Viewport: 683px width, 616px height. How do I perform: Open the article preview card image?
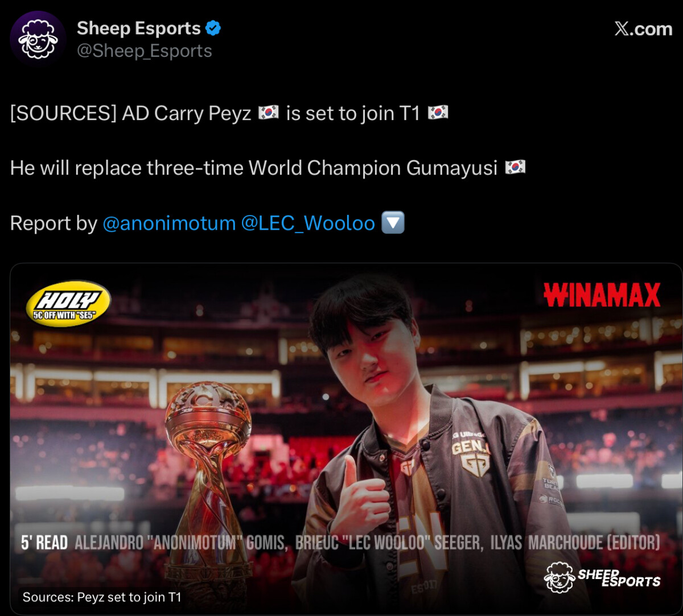(341, 439)
